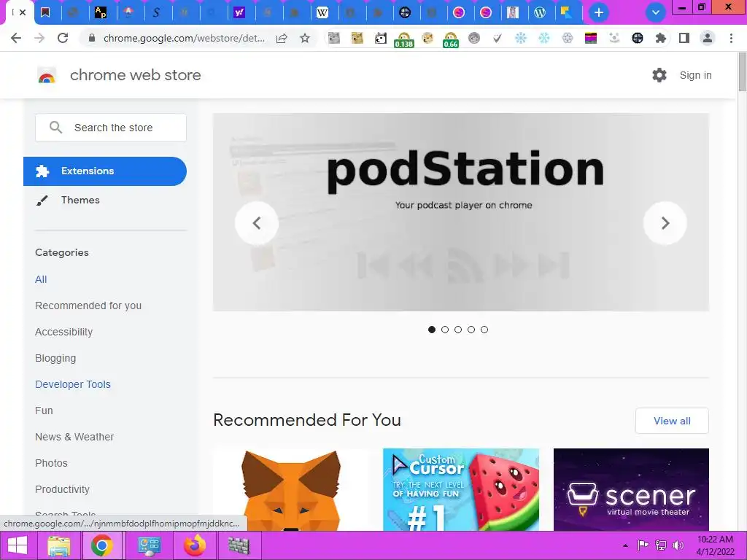Launch Firefox from the taskbar

(x=194, y=545)
